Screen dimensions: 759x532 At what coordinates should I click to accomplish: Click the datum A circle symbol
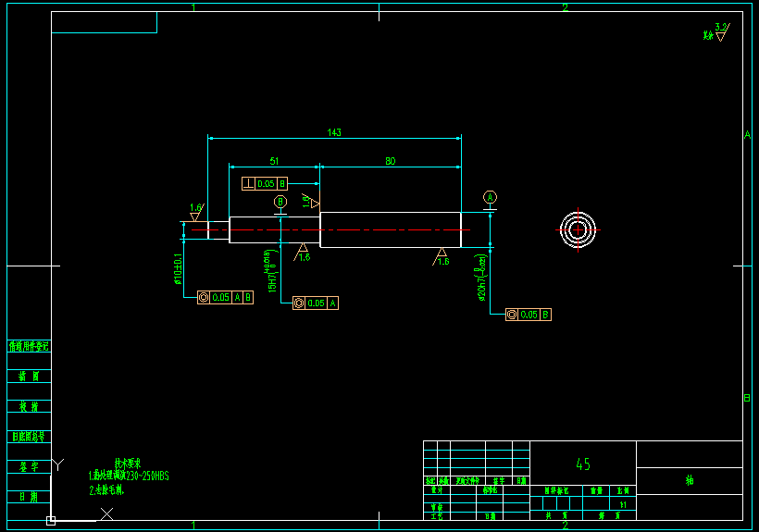coord(490,197)
